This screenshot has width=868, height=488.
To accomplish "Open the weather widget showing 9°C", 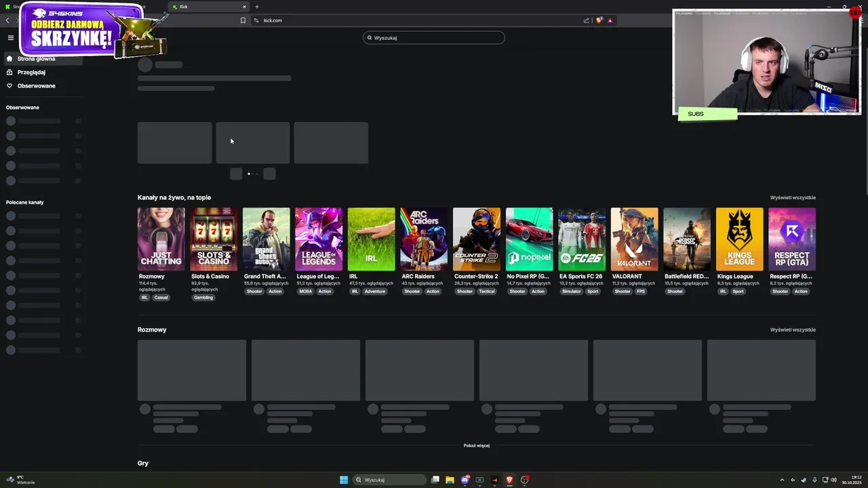I will point(21,480).
